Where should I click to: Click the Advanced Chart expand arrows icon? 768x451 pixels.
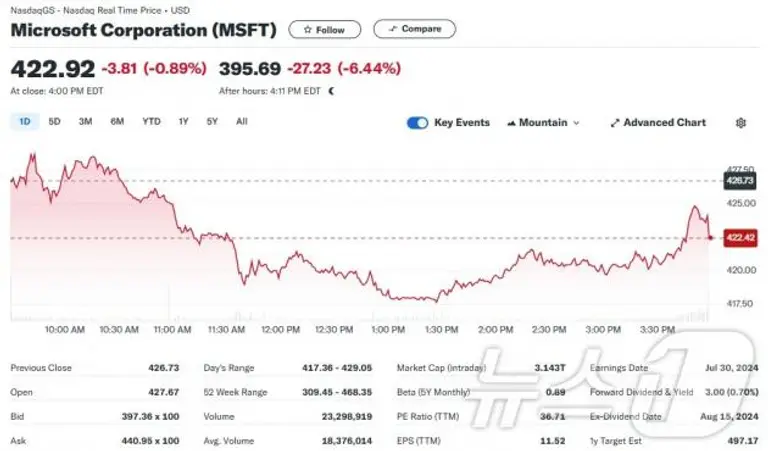tap(614, 123)
